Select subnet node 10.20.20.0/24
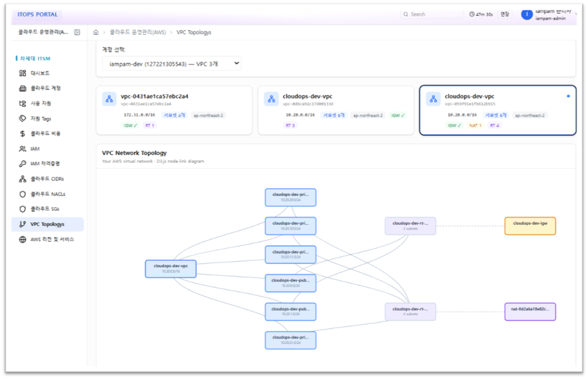Screen dimensions: 588x379 pos(290,197)
